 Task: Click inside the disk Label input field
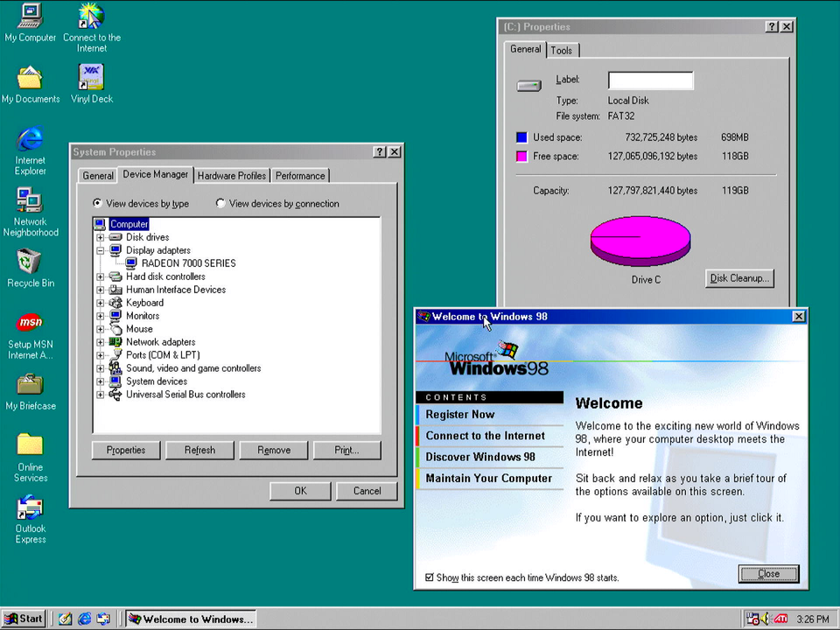pyautogui.click(x=650, y=80)
